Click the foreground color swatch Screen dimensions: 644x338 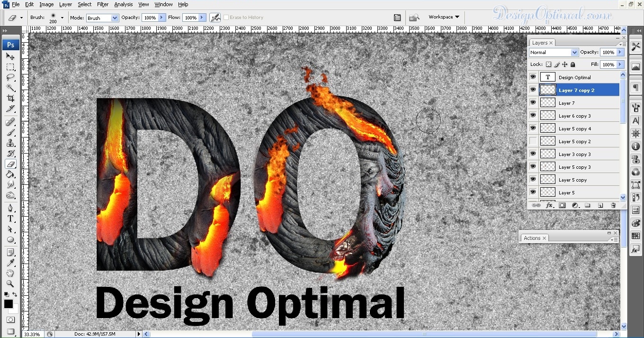[x=9, y=304]
